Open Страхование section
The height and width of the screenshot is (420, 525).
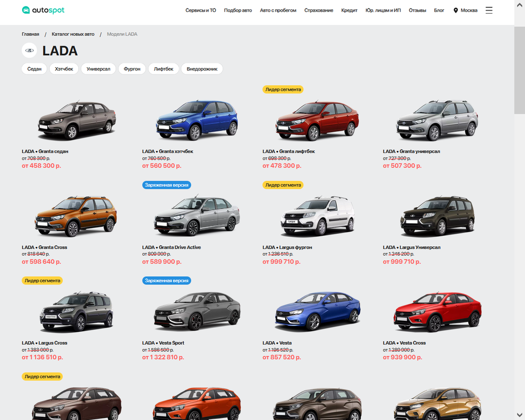click(319, 10)
